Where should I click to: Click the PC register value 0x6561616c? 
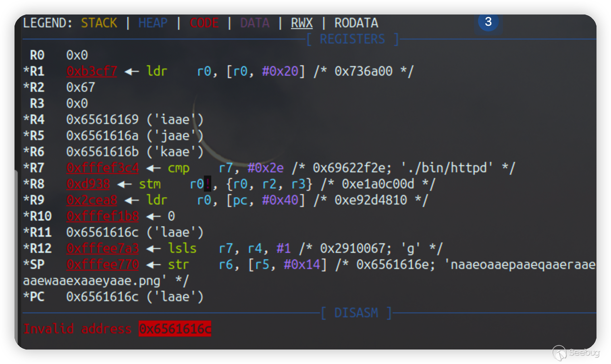pos(102,297)
